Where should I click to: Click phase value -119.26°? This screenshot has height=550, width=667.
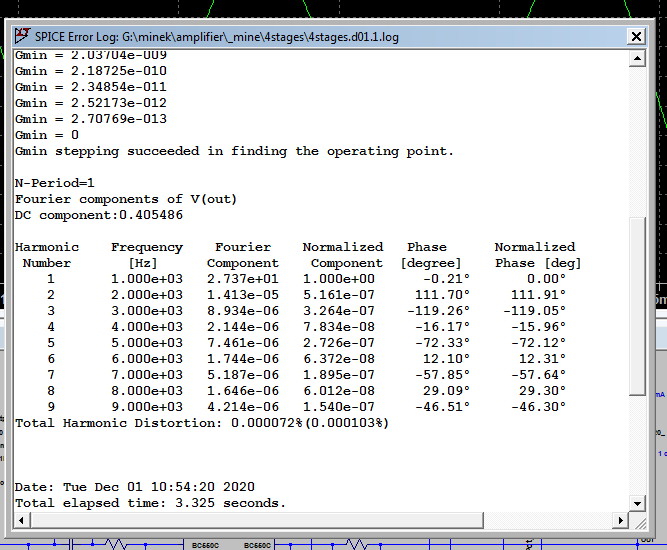pyautogui.click(x=439, y=311)
